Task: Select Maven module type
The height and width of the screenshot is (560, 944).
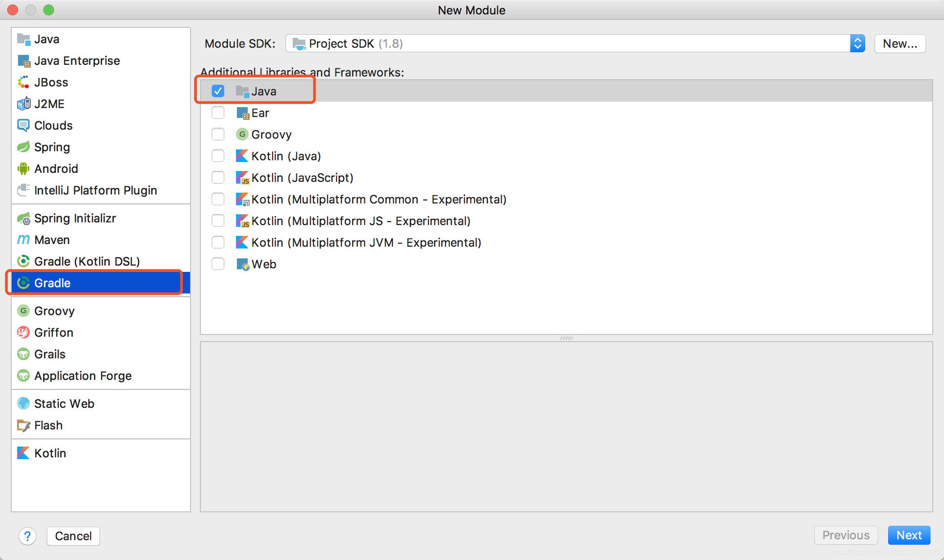Action: point(101,240)
